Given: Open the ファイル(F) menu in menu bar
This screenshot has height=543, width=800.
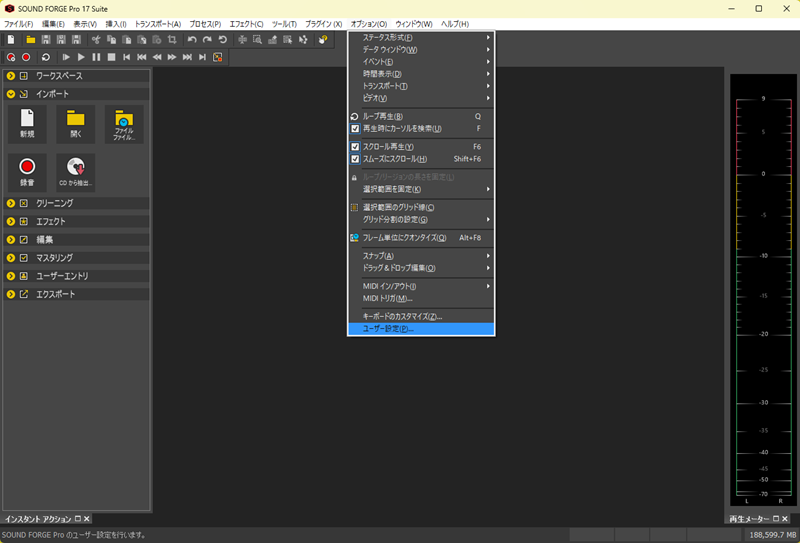Looking at the screenshot, I should (18, 24).
